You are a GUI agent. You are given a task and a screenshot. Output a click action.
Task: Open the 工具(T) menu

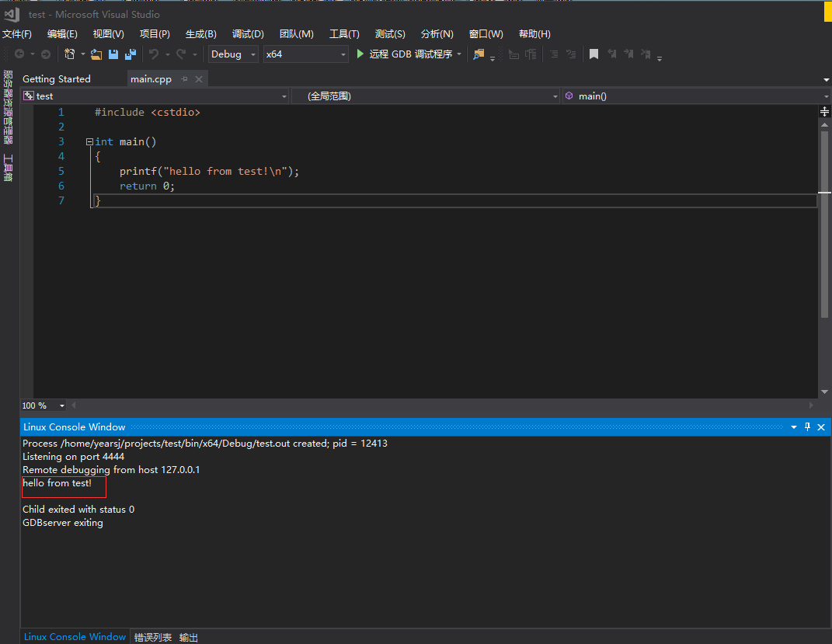344,34
